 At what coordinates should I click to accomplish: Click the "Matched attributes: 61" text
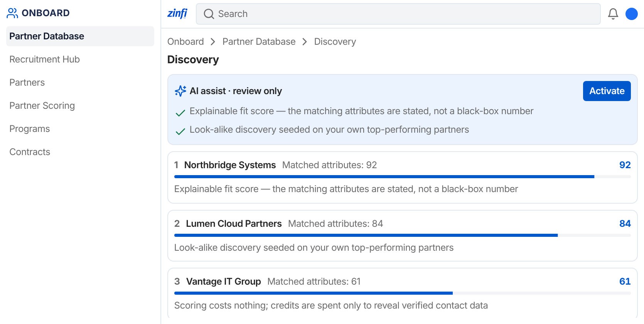314,282
